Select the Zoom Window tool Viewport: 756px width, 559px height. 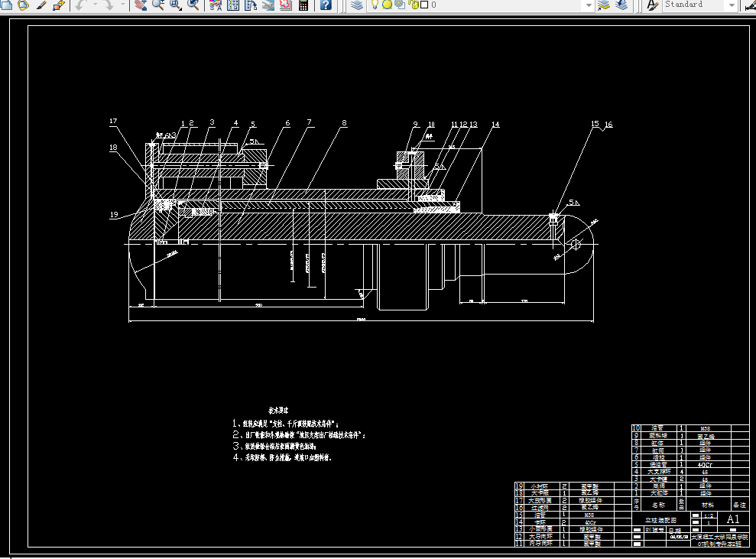tap(176, 5)
